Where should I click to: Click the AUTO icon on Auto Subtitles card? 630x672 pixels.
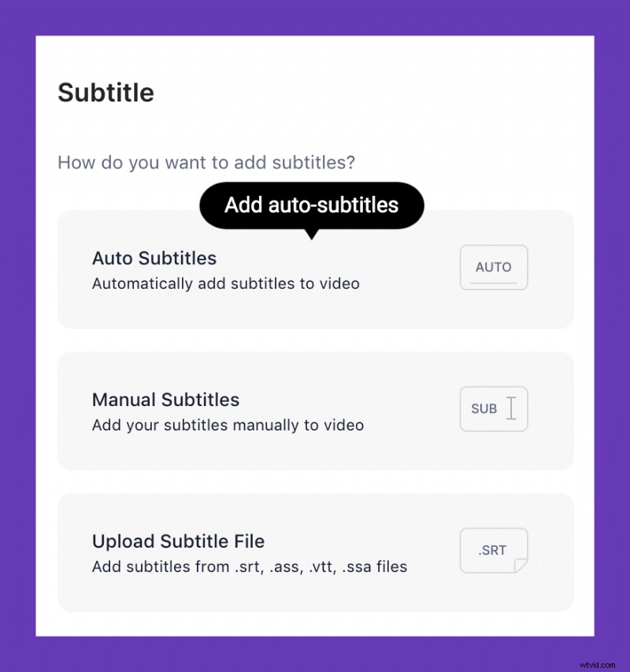pos(494,268)
